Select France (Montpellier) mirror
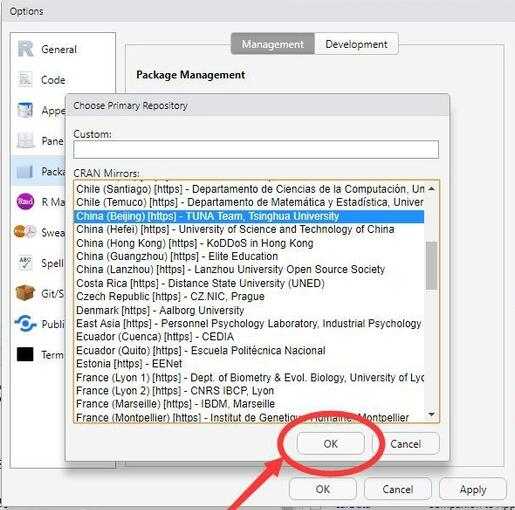This screenshot has width=515, height=510. coord(250,417)
